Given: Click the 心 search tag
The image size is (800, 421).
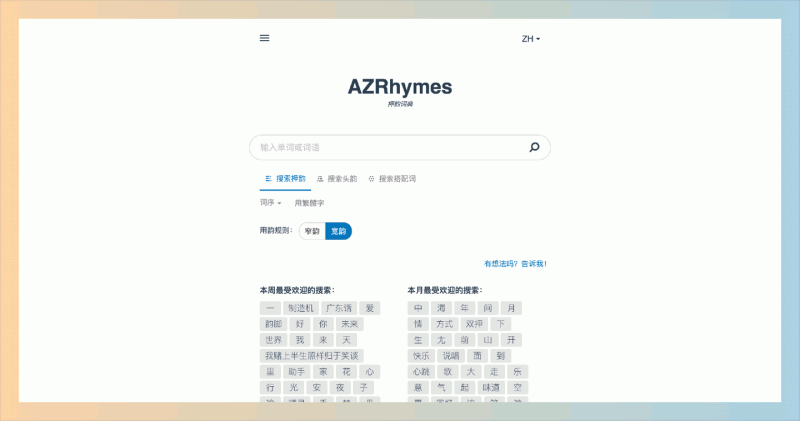Looking at the screenshot, I should 370,372.
